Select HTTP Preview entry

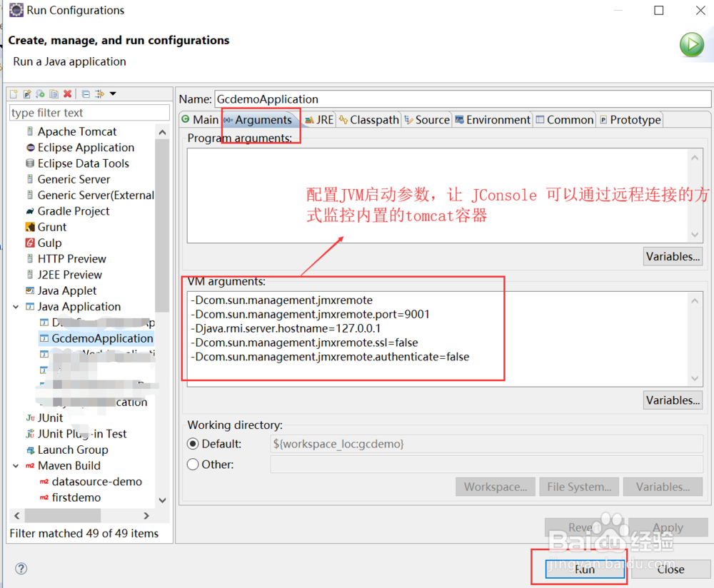point(71,259)
